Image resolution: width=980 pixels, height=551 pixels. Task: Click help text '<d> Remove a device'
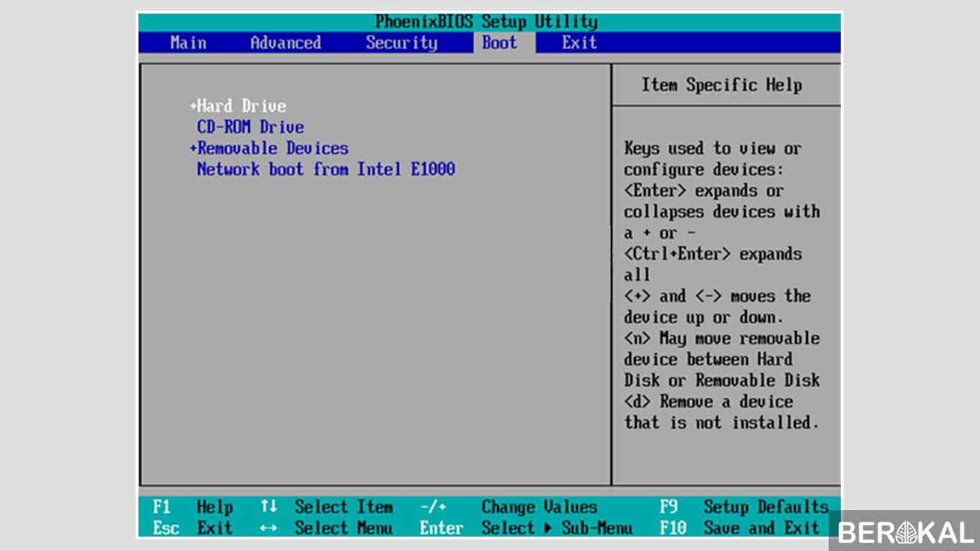pos(709,402)
